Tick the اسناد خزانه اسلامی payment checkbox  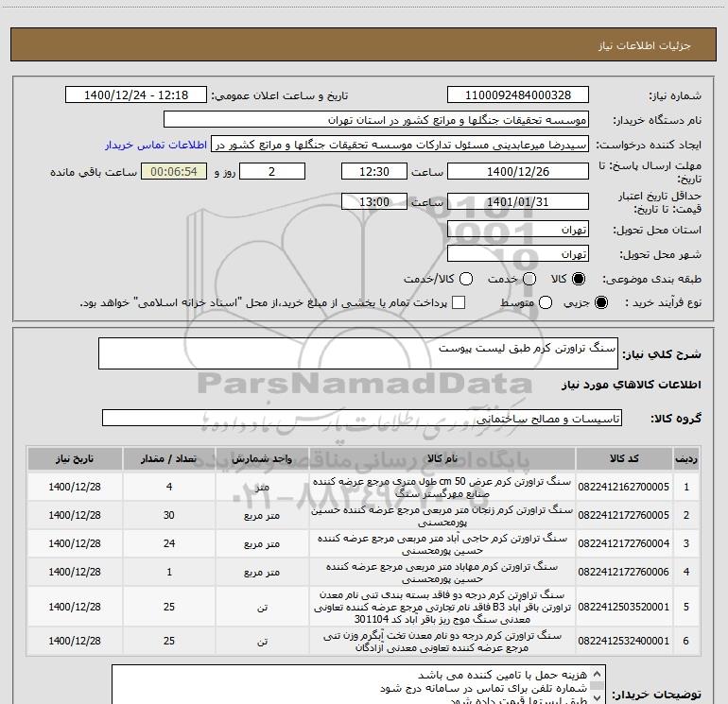tap(459, 302)
